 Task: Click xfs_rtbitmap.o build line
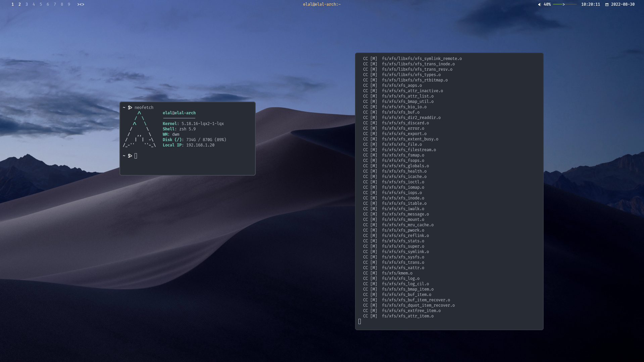coord(405,80)
